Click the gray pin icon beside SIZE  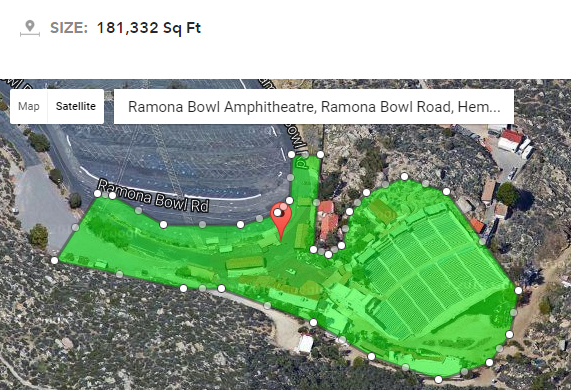coord(30,28)
